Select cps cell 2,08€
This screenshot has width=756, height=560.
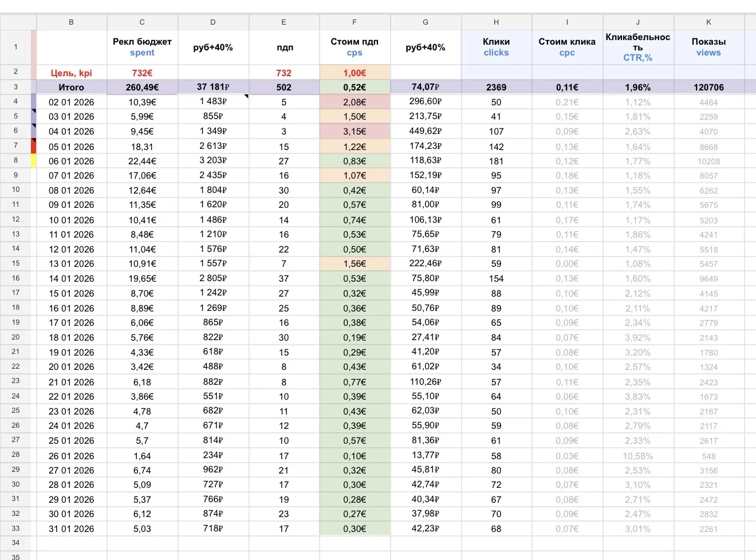355,102
